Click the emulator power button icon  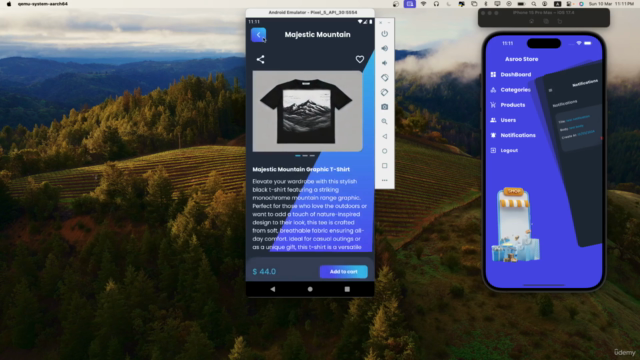(384, 34)
